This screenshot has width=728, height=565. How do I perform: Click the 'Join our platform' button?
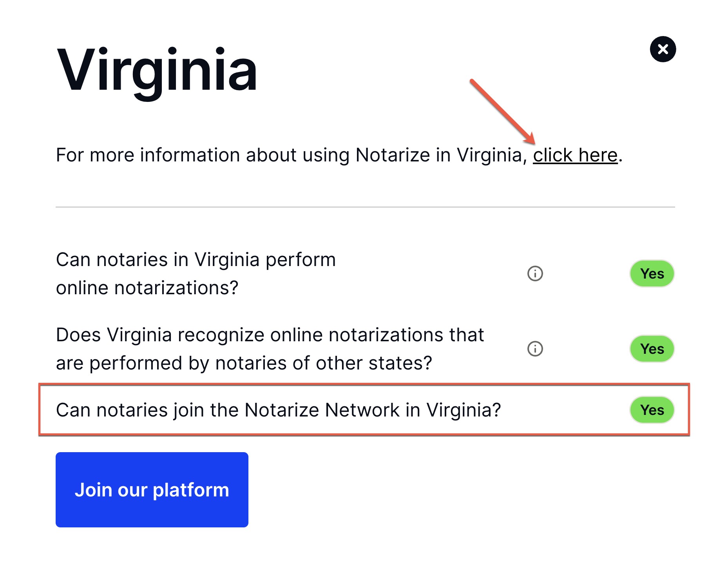pyautogui.click(x=152, y=490)
